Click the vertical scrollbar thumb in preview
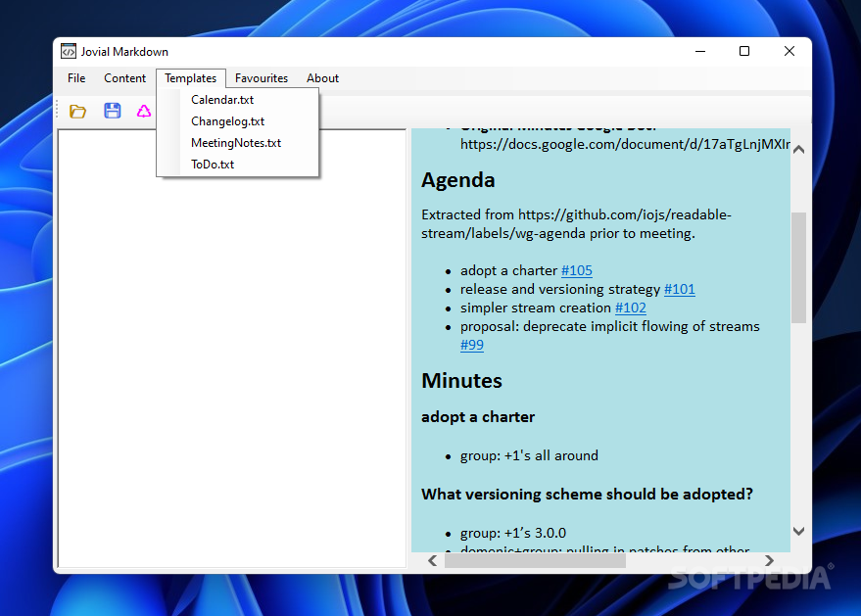The width and height of the screenshot is (861, 616). point(799,267)
